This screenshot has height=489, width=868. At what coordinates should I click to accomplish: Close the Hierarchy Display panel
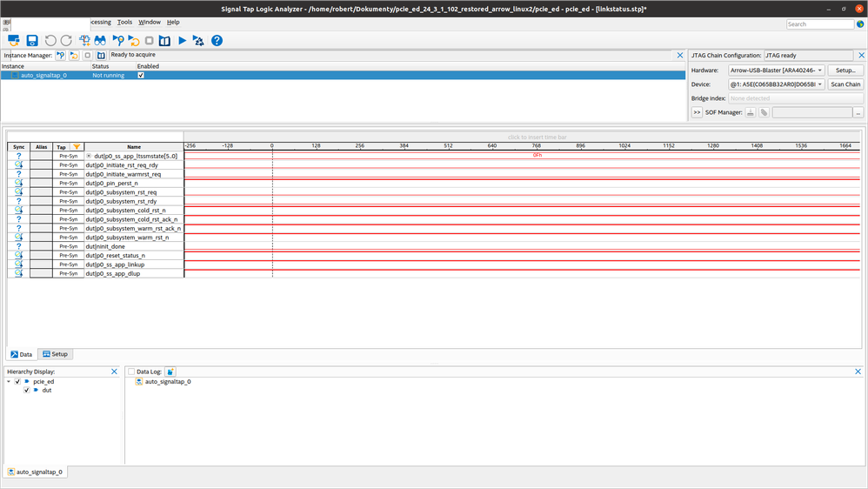pos(114,372)
